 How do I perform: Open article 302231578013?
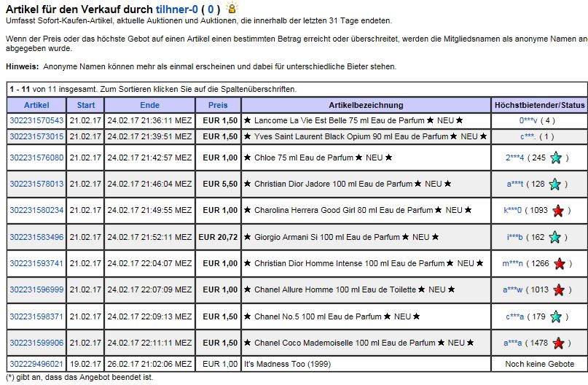click(x=36, y=184)
